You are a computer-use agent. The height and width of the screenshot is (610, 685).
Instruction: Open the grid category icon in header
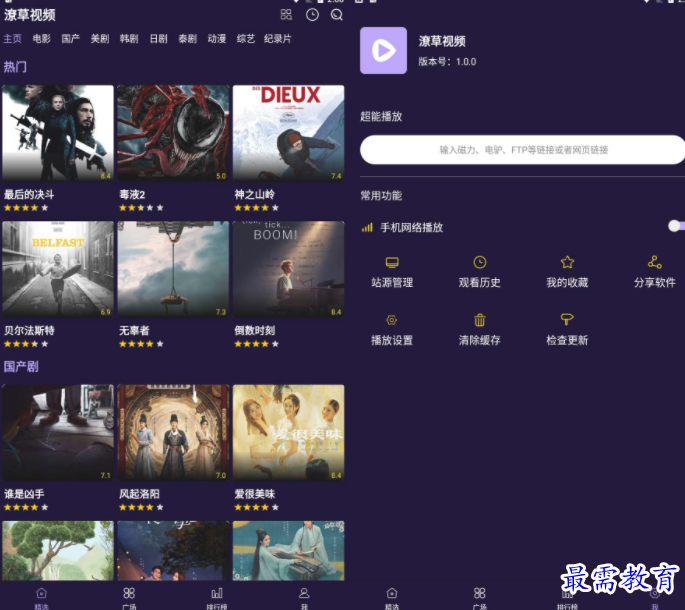286,15
